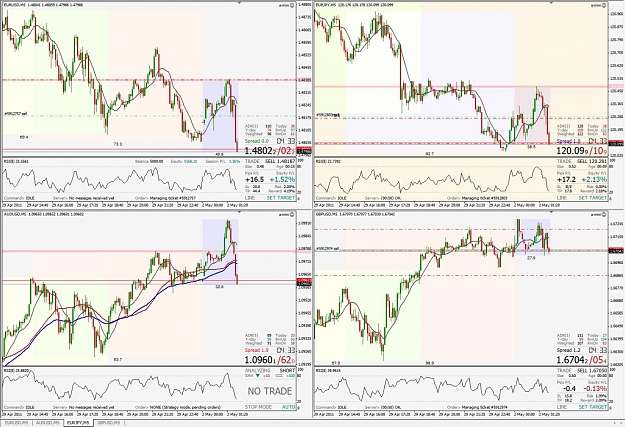Screen dimensions: 625x427
Task: Click the 1.4802 bid price on EURUSD chart
Action: click(261, 151)
